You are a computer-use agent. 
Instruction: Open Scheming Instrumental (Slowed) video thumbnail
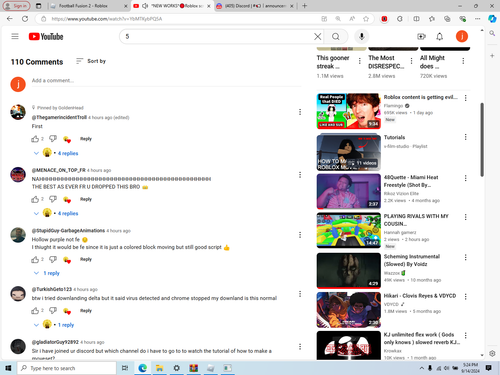point(348,271)
